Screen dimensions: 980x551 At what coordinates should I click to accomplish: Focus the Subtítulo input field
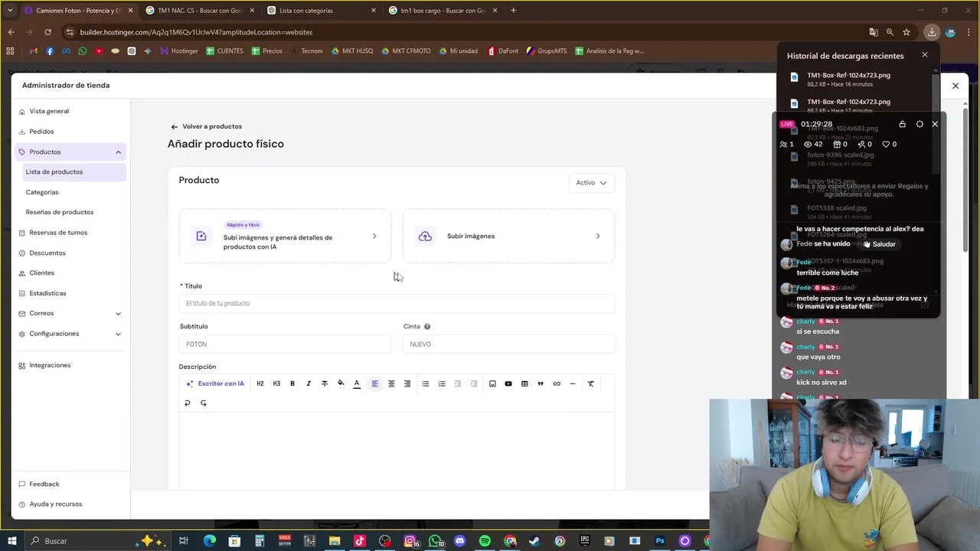tap(285, 344)
